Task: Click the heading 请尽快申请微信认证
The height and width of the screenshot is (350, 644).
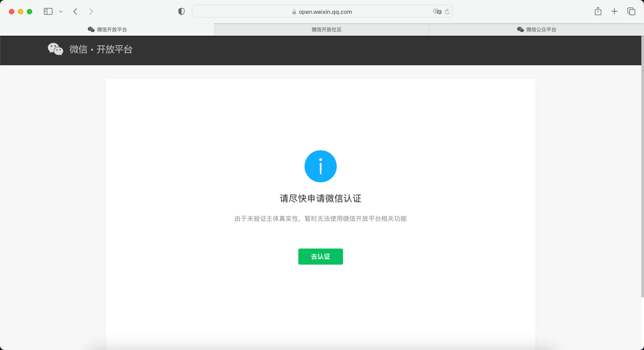Action: [321, 198]
